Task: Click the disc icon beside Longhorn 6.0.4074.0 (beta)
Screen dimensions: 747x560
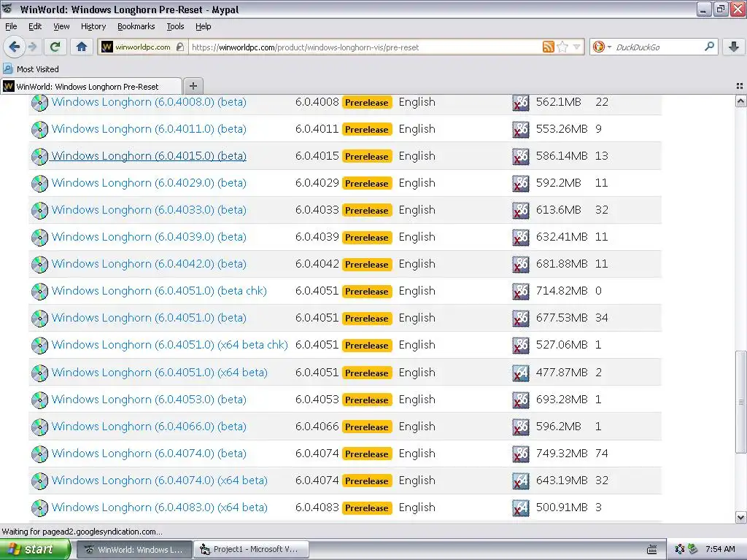Action: [x=39, y=454]
